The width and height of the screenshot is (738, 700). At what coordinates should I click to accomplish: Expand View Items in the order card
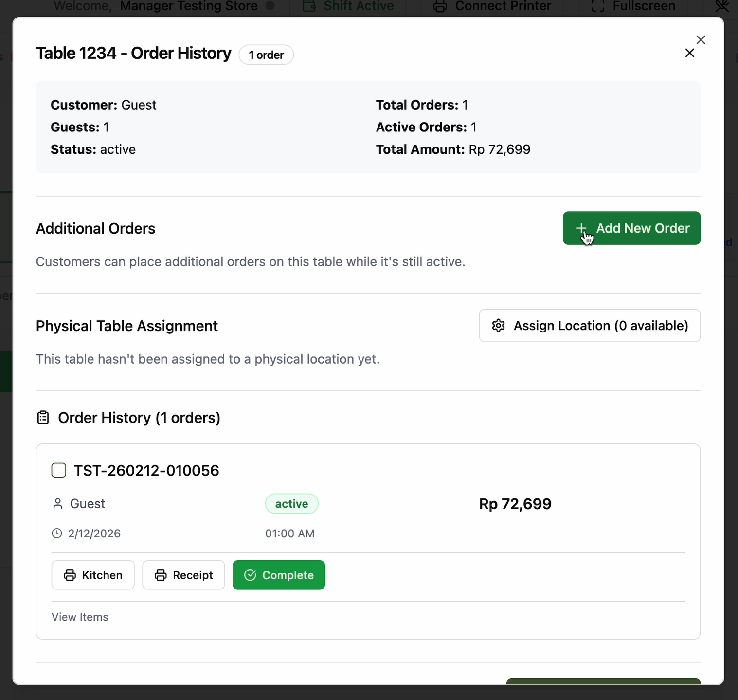[x=80, y=617]
